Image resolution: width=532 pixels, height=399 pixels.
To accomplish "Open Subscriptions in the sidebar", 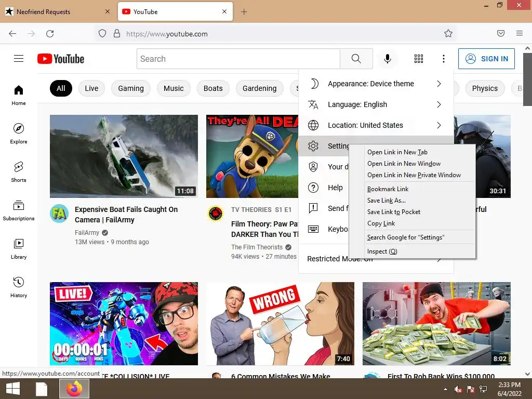I will pos(19,210).
